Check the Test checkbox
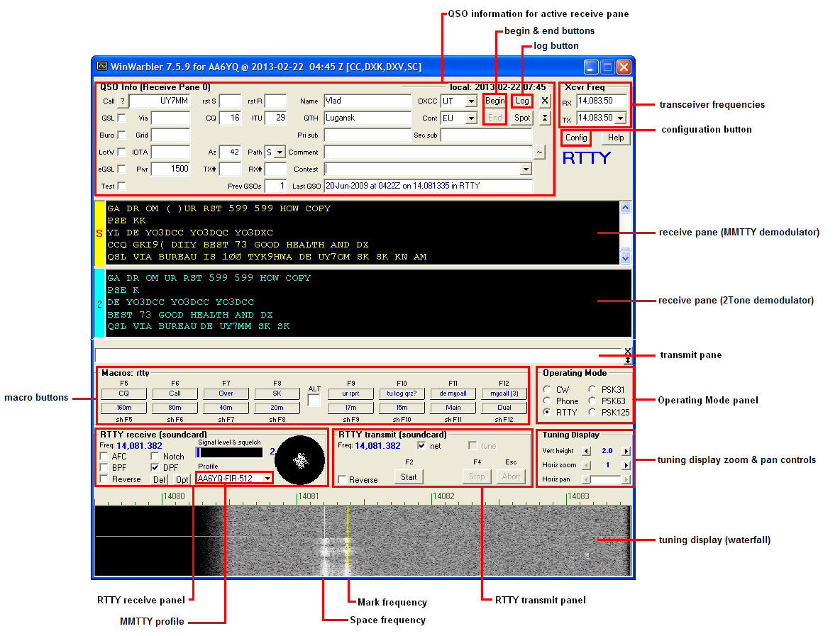Image resolution: width=840 pixels, height=636 pixels. (x=121, y=186)
